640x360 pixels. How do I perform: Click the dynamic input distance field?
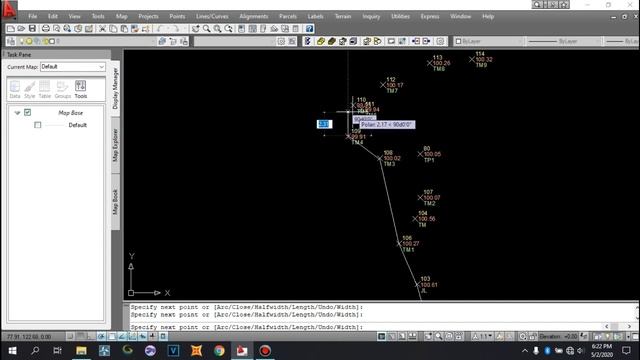click(324, 124)
